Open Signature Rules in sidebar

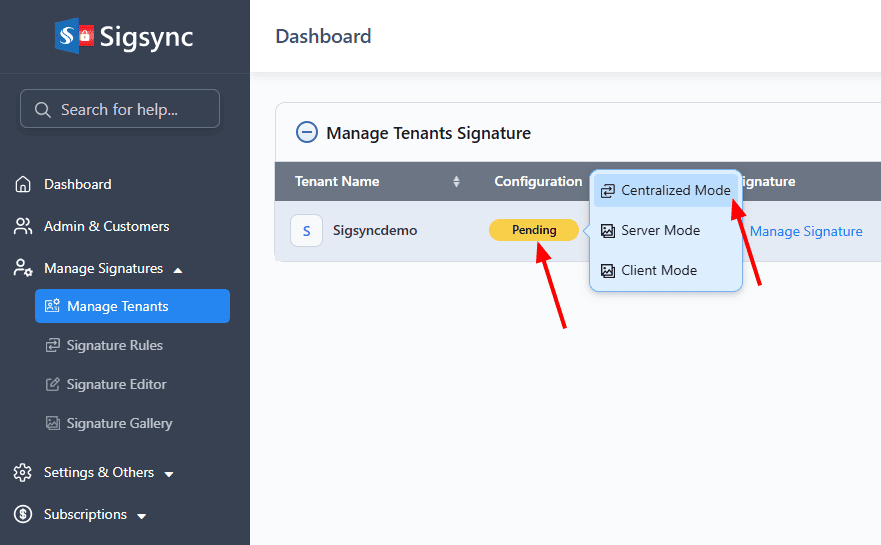tap(114, 345)
